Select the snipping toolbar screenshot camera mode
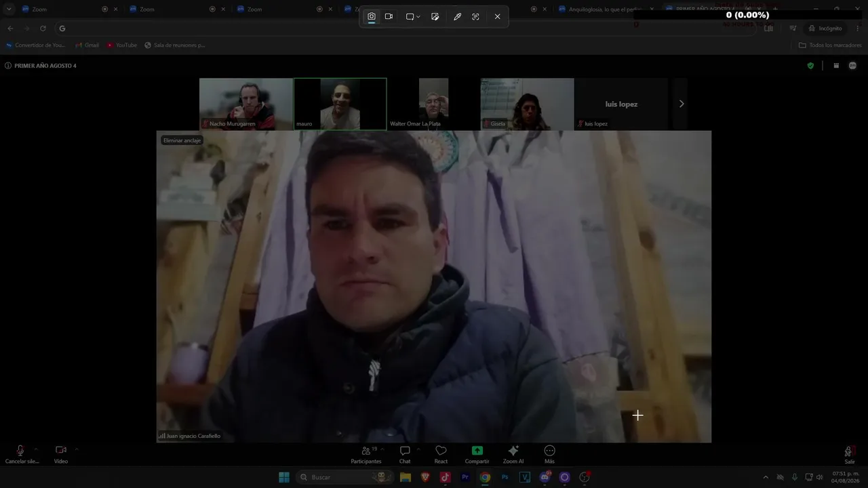The width and height of the screenshot is (868, 488). click(x=372, y=16)
